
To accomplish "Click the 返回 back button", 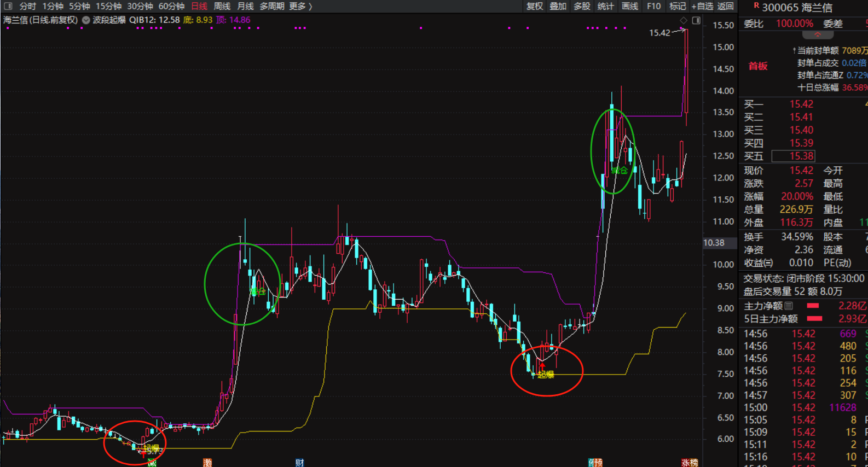I will coord(726,6).
